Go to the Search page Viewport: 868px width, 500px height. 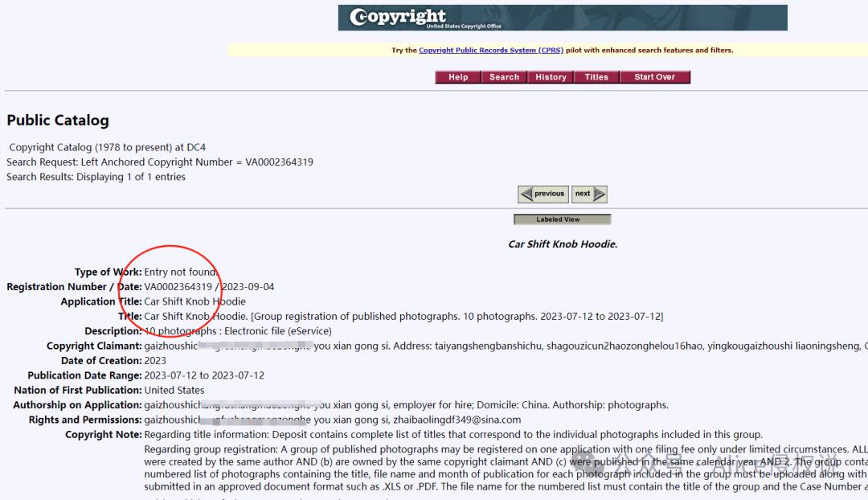(504, 77)
